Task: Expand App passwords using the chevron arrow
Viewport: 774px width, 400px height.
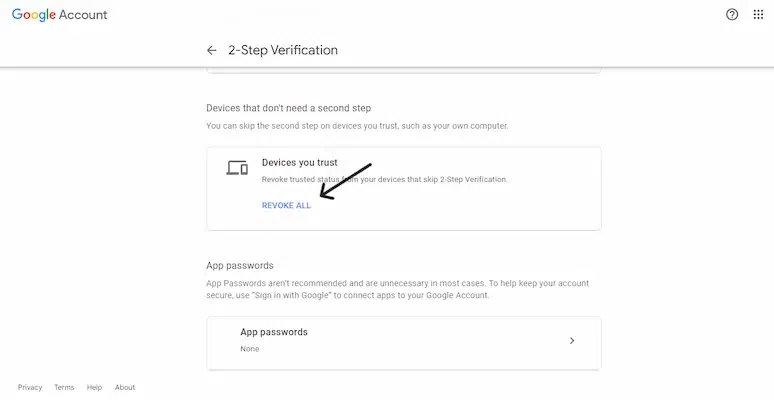Action: click(x=572, y=341)
